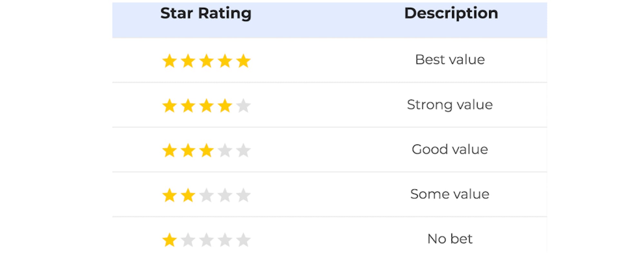Select the Best value description text
Screen dimensions: 644x260
[450, 60]
